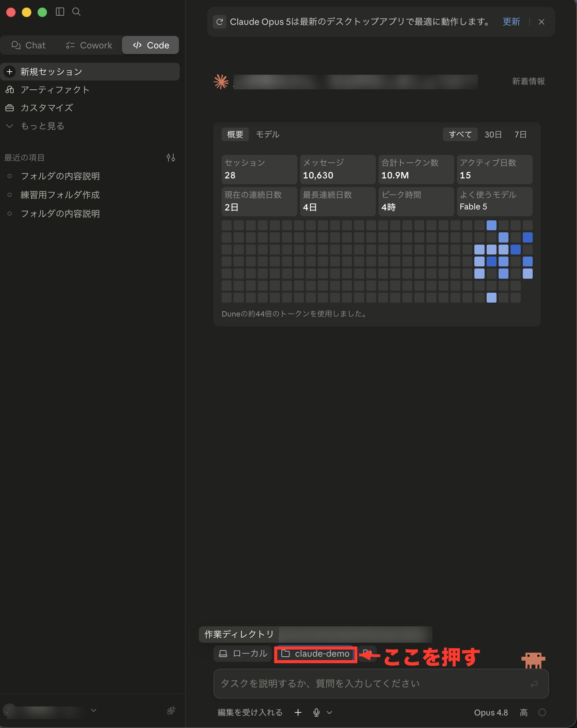Focus the タスクを説明するか task input field
This screenshot has height=728, width=577.
(x=381, y=684)
